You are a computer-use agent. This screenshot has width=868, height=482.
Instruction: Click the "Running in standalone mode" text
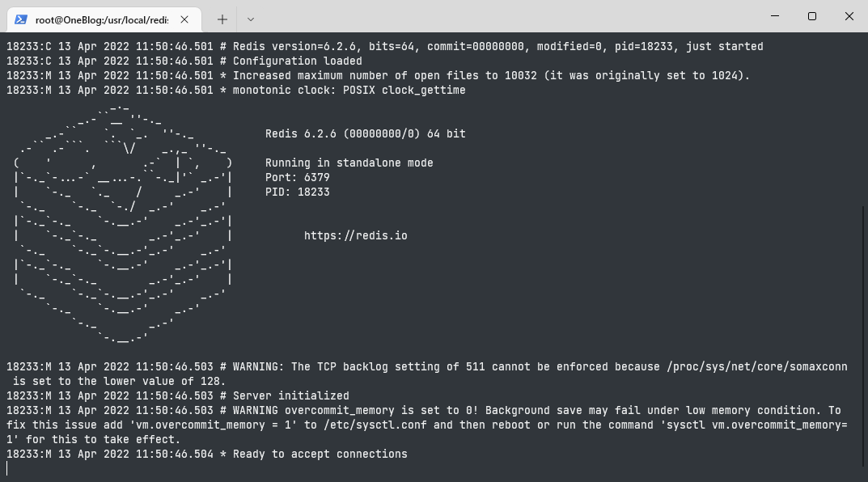tap(349, 163)
